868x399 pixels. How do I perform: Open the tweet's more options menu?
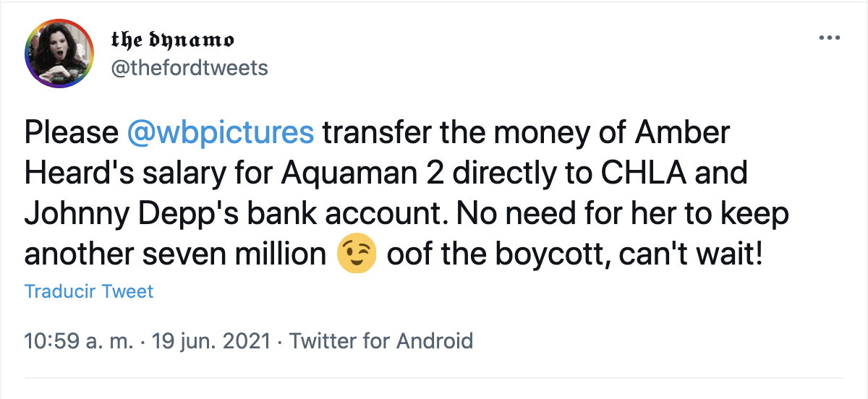(x=827, y=38)
